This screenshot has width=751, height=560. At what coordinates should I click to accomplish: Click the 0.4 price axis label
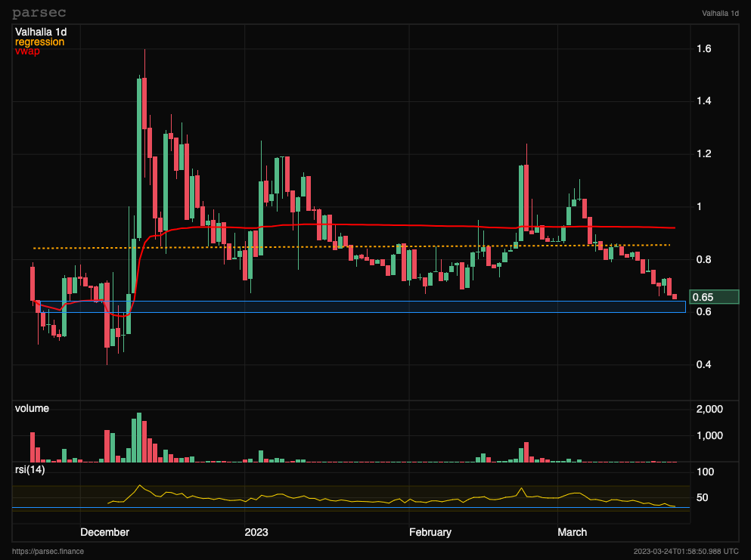point(703,365)
